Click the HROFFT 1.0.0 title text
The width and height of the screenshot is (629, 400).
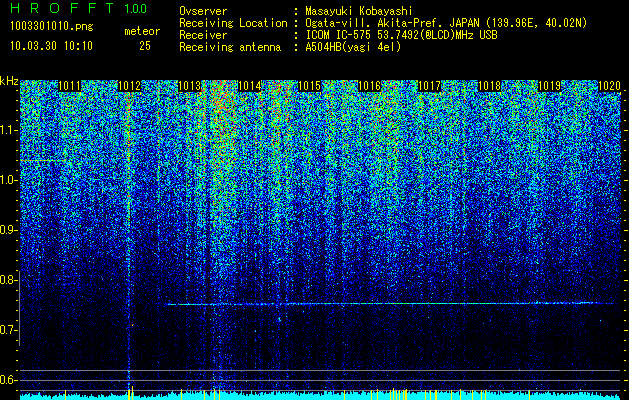point(79,8)
